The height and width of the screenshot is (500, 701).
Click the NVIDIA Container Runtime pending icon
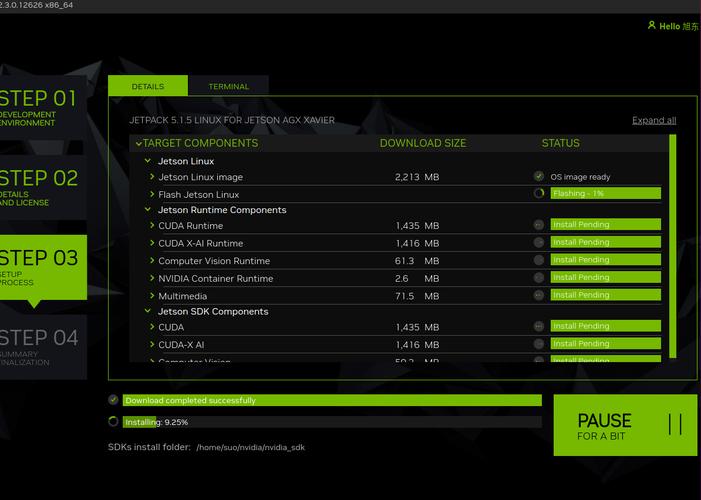(539, 278)
